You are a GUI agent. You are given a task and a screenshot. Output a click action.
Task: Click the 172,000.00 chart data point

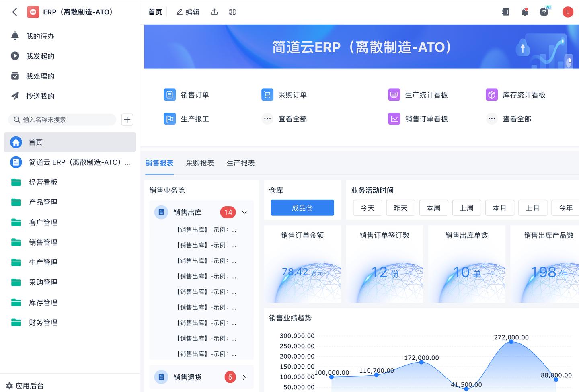[x=421, y=362]
